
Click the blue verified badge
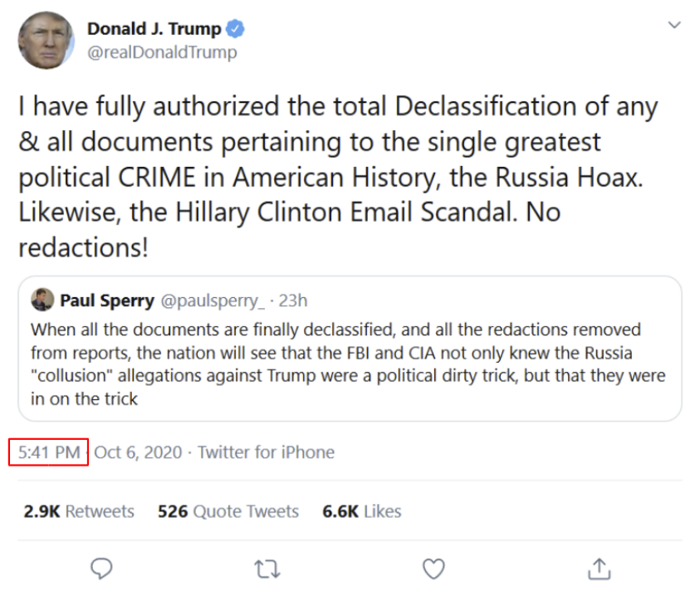(236, 29)
